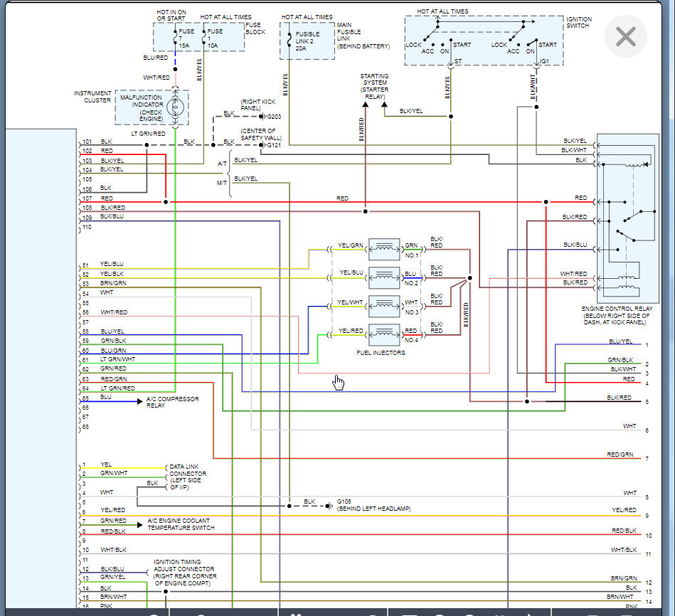Click the Ignition Switch label

point(579,22)
